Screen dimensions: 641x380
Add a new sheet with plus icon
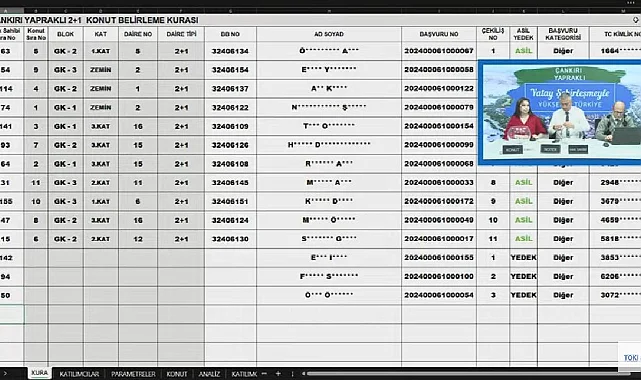[x=278, y=374]
